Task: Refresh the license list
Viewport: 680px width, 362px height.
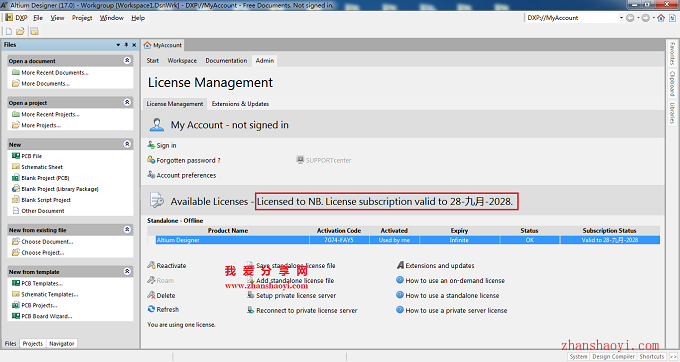Action: [167, 310]
